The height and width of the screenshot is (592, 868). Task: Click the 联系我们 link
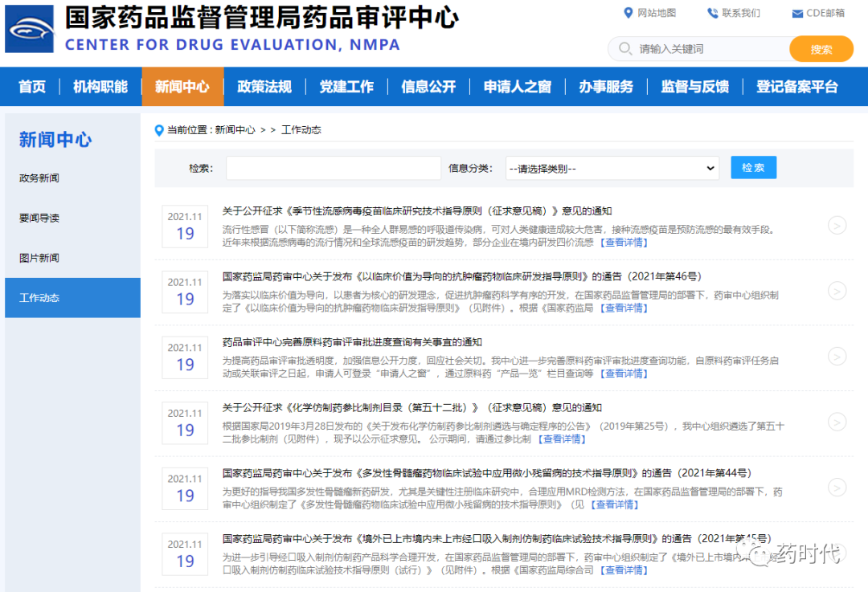point(741,13)
